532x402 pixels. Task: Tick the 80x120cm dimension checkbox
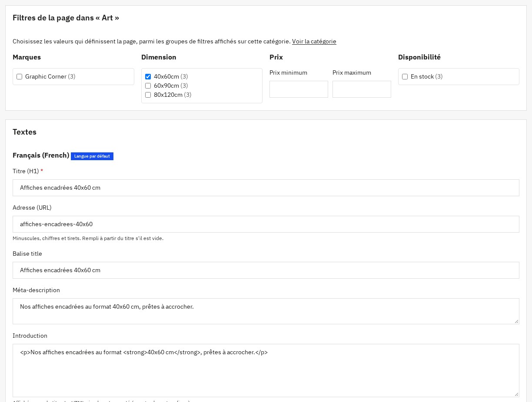148,95
